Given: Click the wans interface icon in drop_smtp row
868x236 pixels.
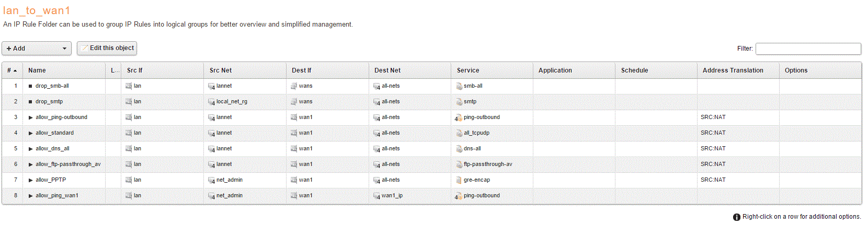Looking at the screenshot, I should (x=294, y=102).
